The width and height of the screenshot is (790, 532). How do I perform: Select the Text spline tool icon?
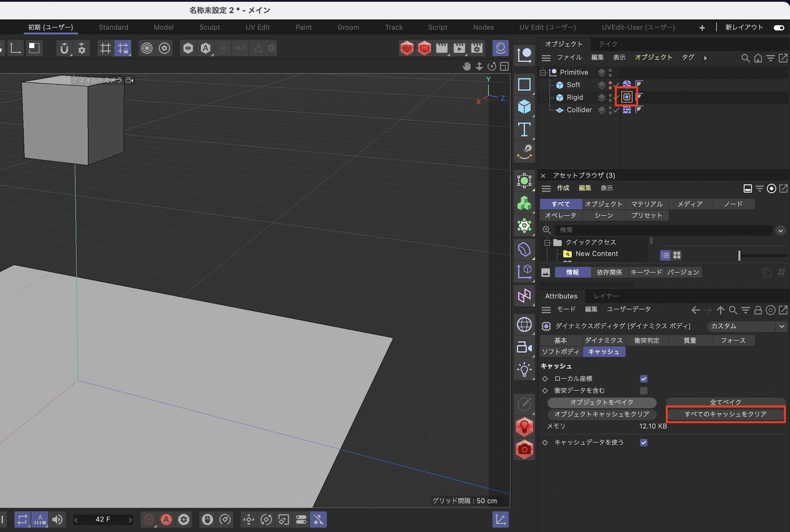(524, 129)
